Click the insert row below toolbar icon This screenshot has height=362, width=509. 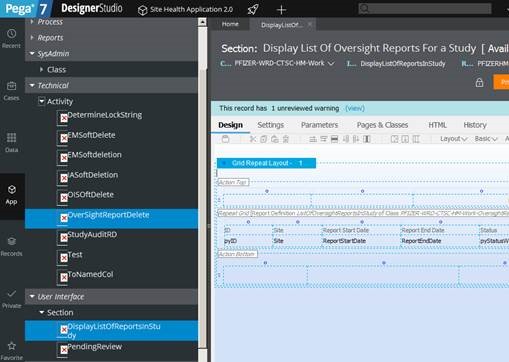pos(324,139)
